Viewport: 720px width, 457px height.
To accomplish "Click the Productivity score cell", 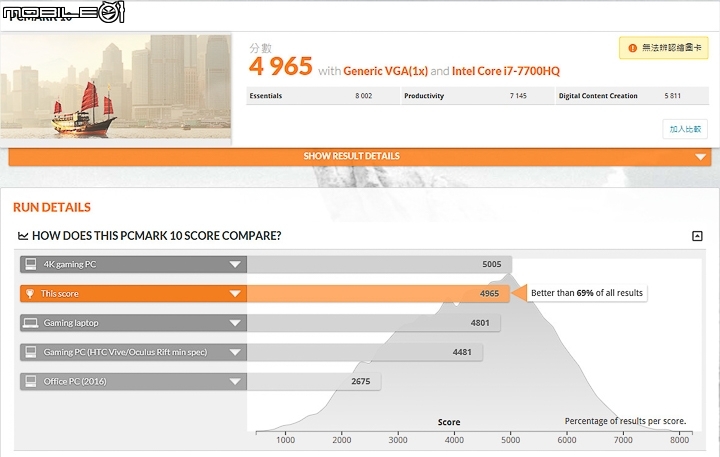I will coord(478,96).
